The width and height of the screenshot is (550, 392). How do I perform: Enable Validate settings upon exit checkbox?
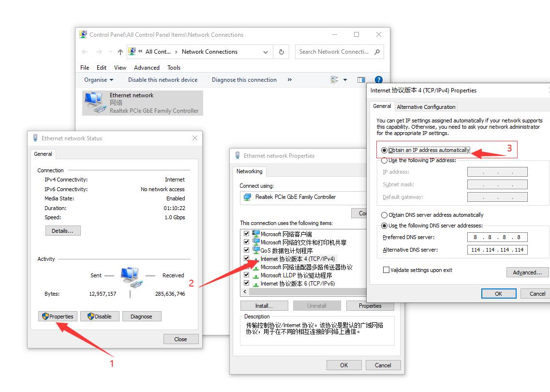[x=386, y=270]
